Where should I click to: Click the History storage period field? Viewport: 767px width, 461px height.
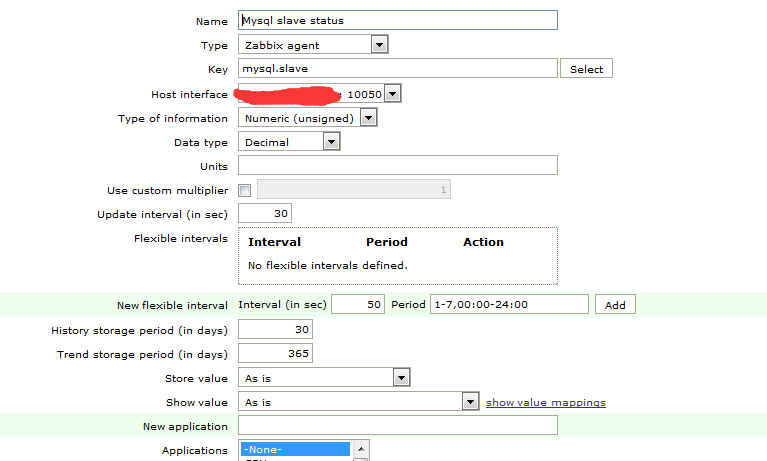pos(275,329)
